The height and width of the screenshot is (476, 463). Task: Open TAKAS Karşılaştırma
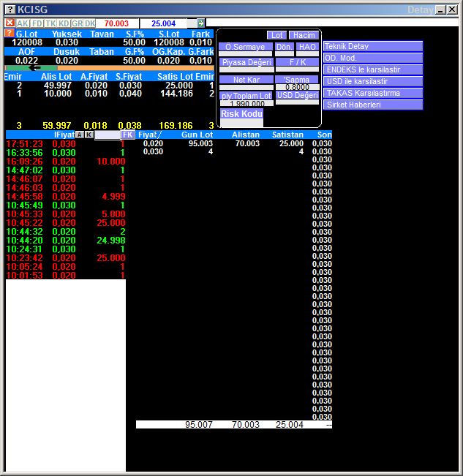pos(373,93)
